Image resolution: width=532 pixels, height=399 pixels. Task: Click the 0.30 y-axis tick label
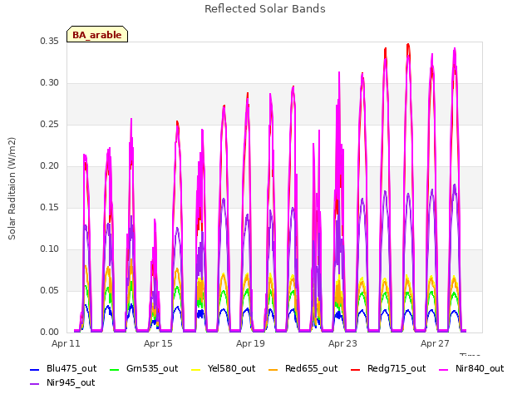tap(50, 83)
